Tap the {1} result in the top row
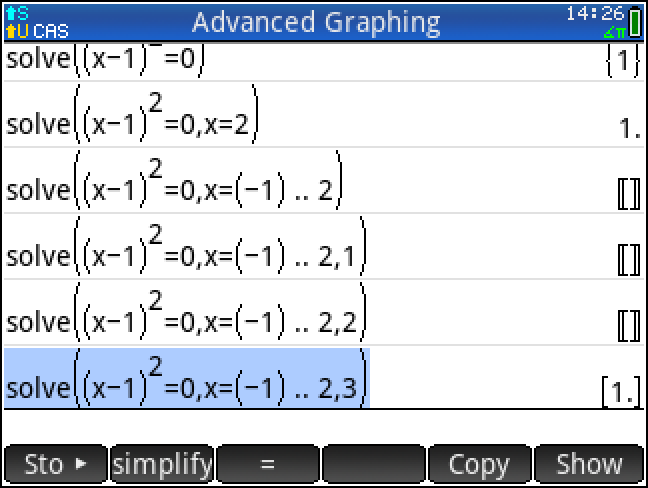 (x=621, y=62)
